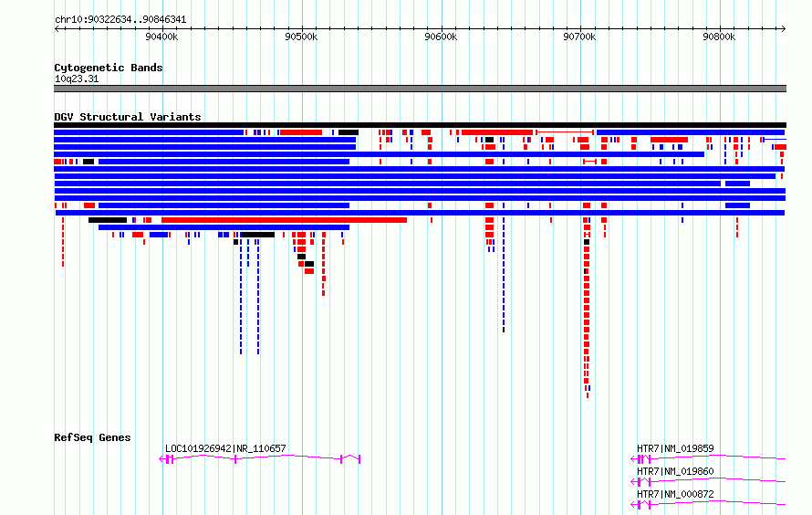The width and height of the screenshot is (812, 515).
Task: Click the HTR7 NM_000872 magenta gene model
Action: point(708,504)
